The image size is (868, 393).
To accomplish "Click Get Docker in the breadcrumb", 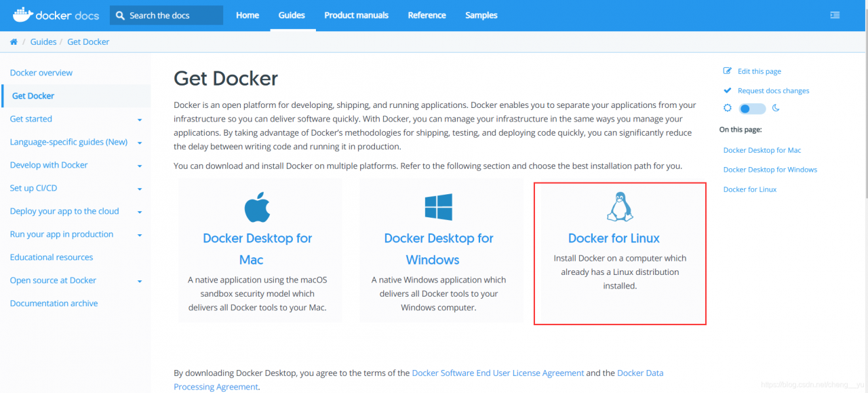I will click(x=88, y=41).
